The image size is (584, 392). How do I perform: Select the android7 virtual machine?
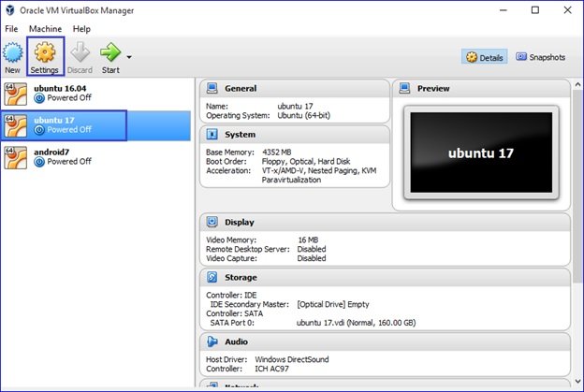(95, 157)
